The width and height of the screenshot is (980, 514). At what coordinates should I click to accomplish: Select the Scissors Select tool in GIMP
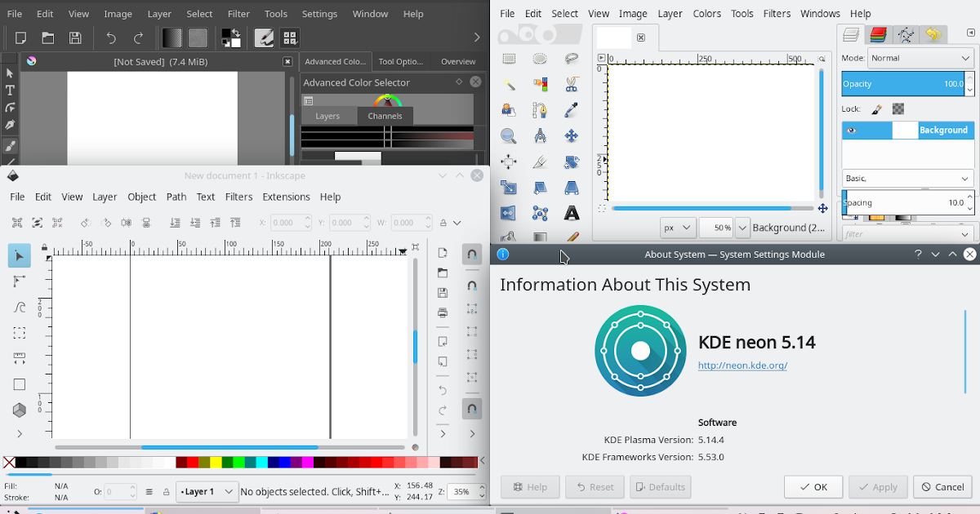tap(570, 85)
